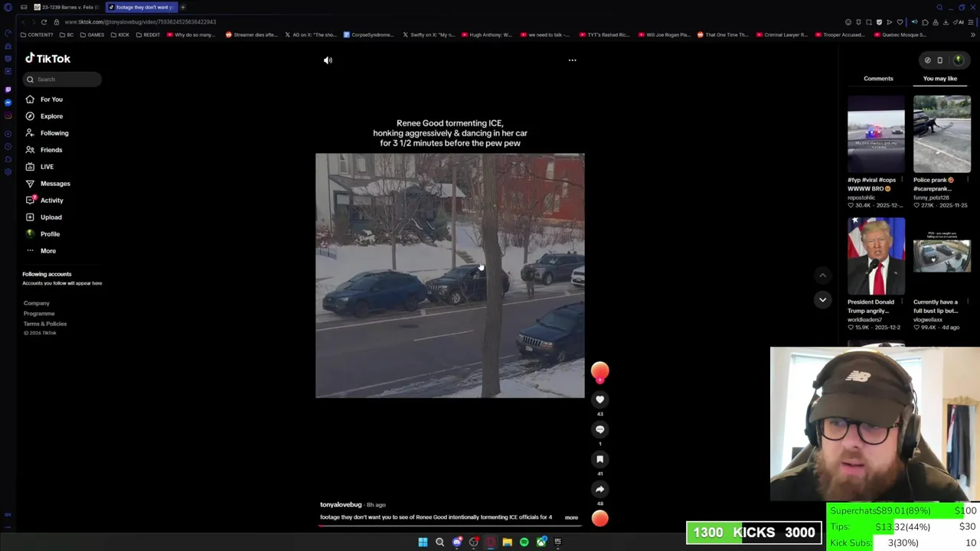Screen dimensions: 980x551
Task: Open green profile avatar in top-right
Action: click(x=959, y=60)
